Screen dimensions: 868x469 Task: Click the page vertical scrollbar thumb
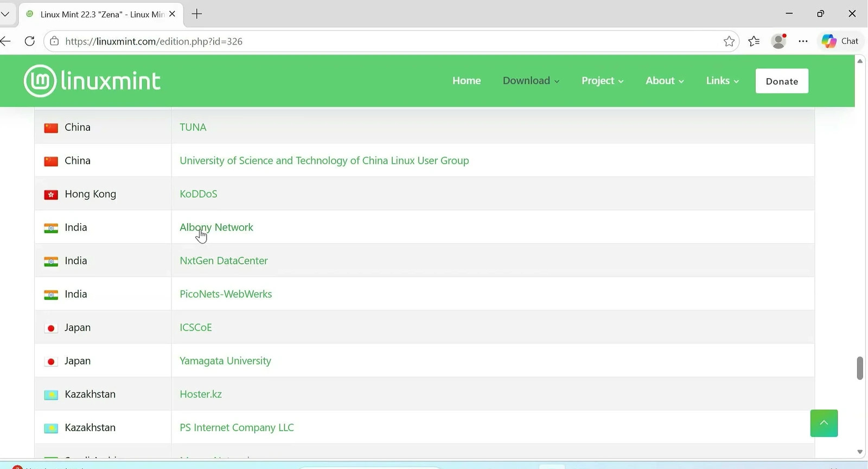coord(860,368)
